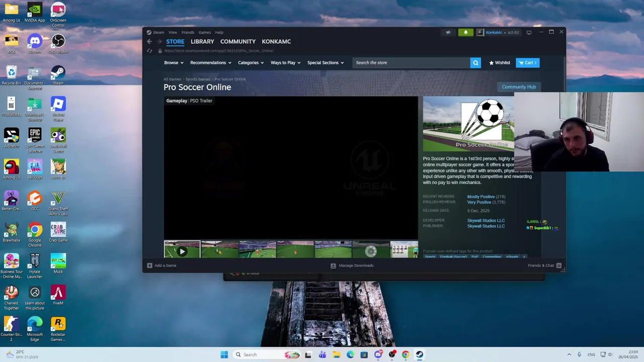Image resolution: width=644 pixels, height=362 pixels.
Task: Click Steam icon in Windows taskbar
Action: coord(419,354)
